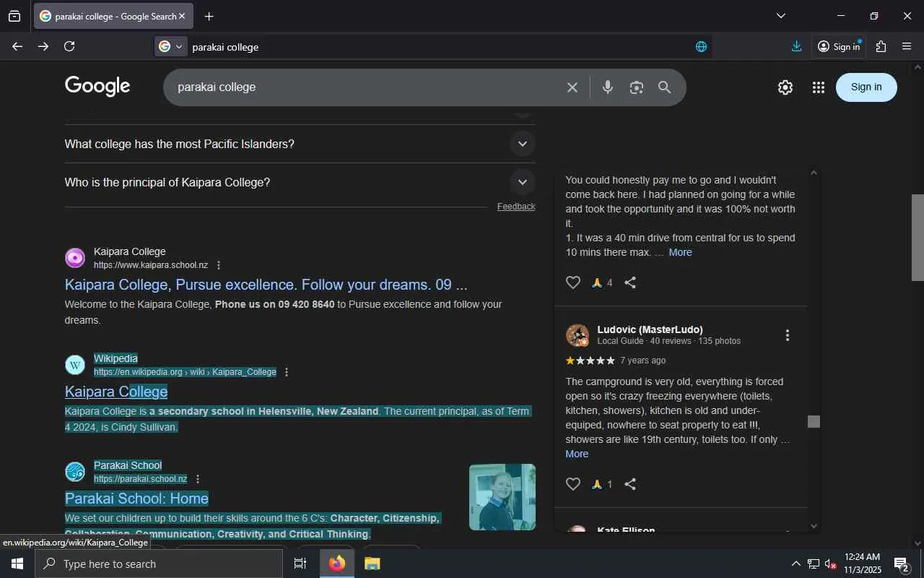Search by image with Google Lens

636,87
